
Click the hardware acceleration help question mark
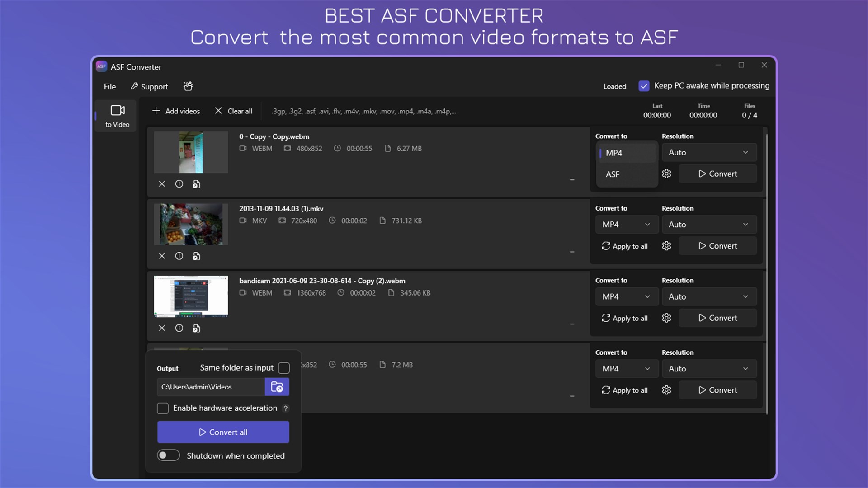coord(285,408)
